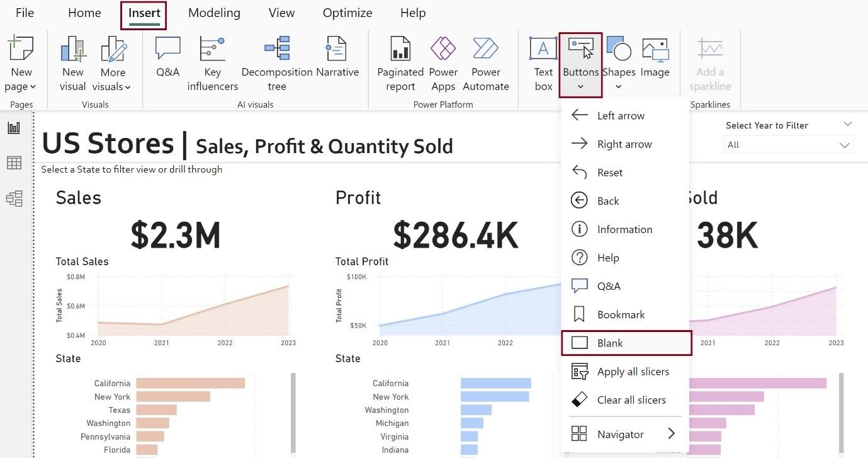
Task: Switch to the Modeling tab
Action: pos(214,13)
